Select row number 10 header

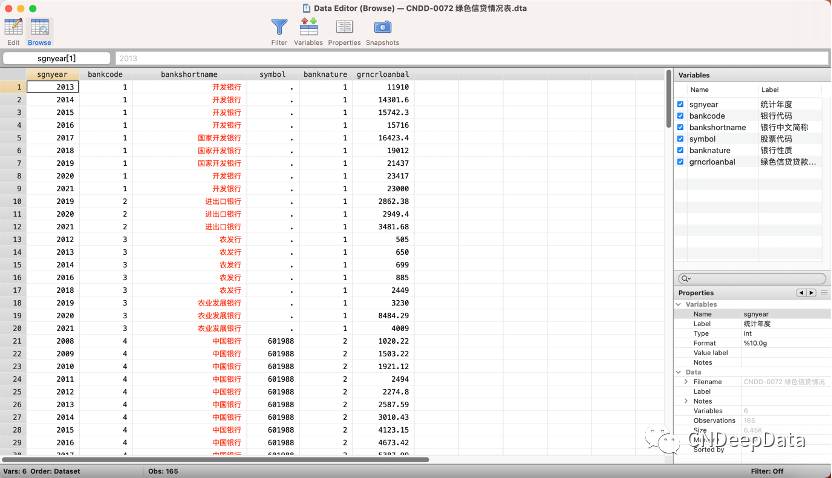pyautogui.click(x=13, y=202)
